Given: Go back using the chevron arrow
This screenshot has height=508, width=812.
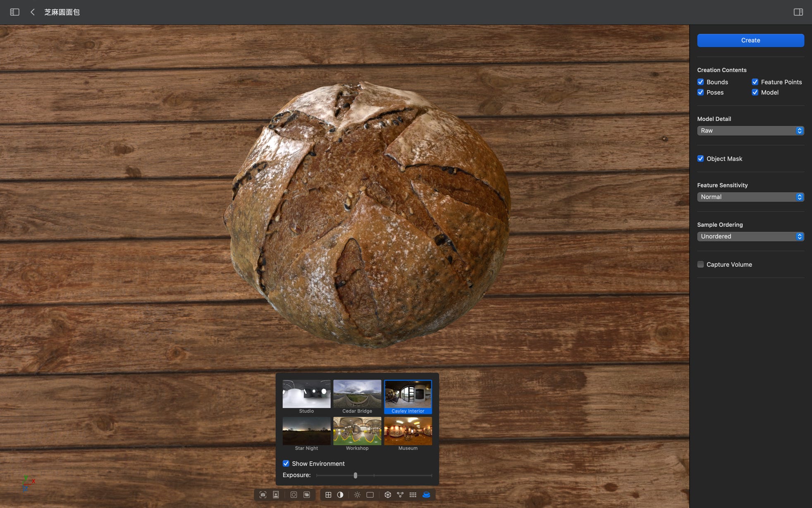Looking at the screenshot, I should pyautogui.click(x=32, y=12).
